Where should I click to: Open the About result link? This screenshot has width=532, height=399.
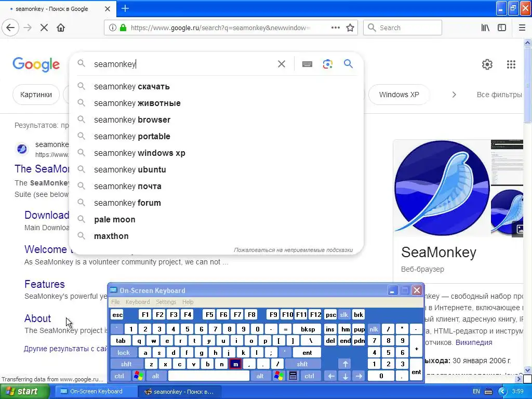pyautogui.click(x=37, y=318)
